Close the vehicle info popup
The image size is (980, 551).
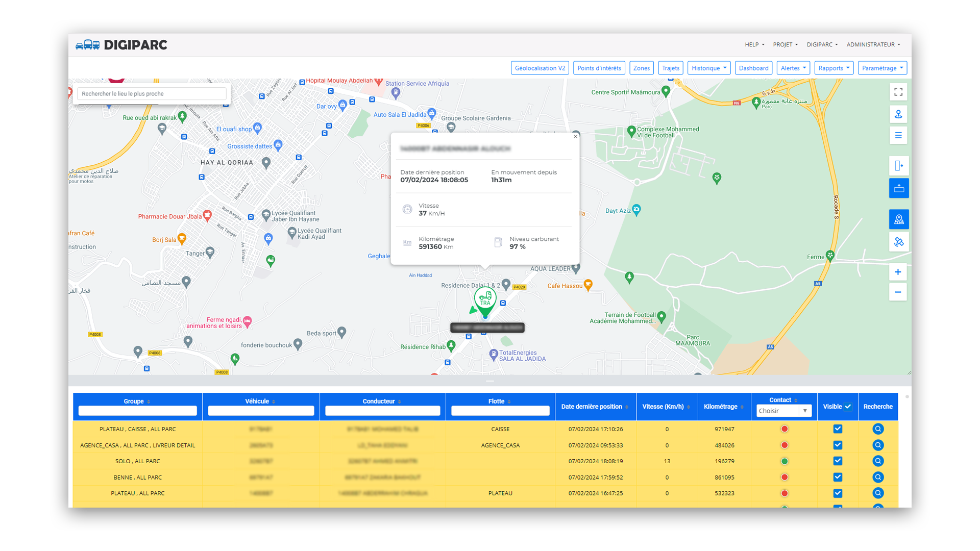click(x=575, y=136)
